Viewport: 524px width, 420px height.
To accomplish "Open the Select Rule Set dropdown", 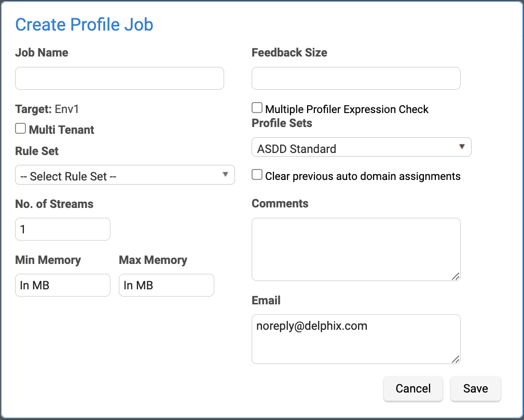I will pos(125,175).
